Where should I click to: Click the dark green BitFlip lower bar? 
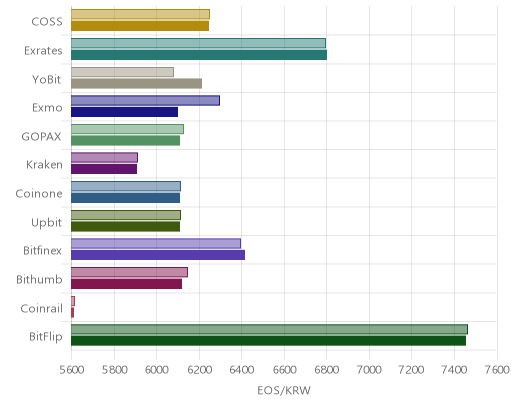tap(268, 341)
